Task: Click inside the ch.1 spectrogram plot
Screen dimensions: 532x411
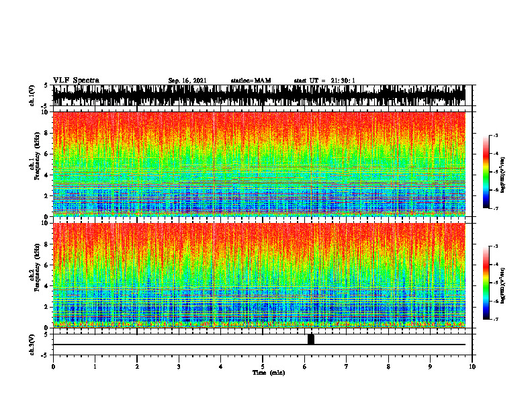Action: click(259, 164)
